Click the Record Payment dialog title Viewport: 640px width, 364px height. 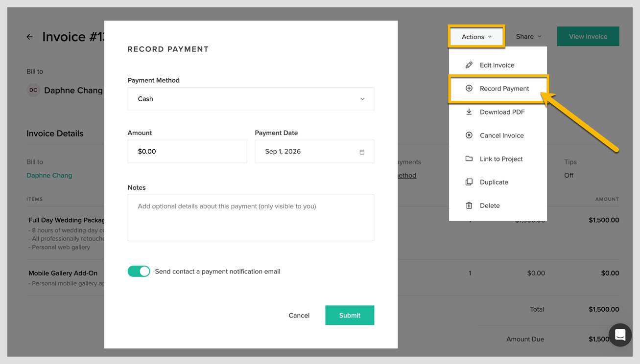click(x=168, y=49)
